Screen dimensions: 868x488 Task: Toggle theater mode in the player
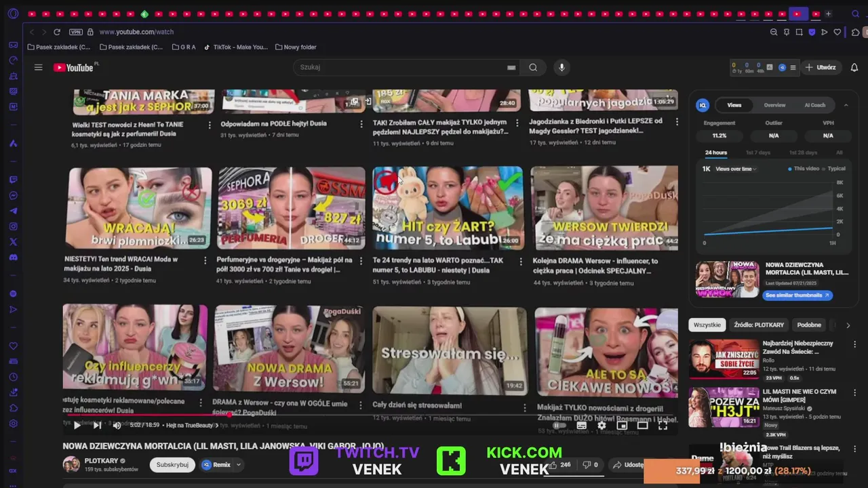pos(642,426)
